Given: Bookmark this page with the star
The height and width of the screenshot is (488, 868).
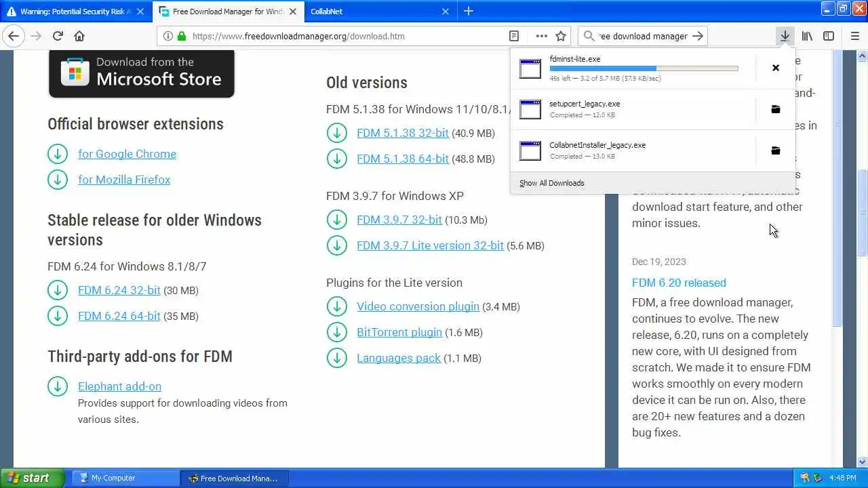Looking at the screenshot, I should (561, 36).
